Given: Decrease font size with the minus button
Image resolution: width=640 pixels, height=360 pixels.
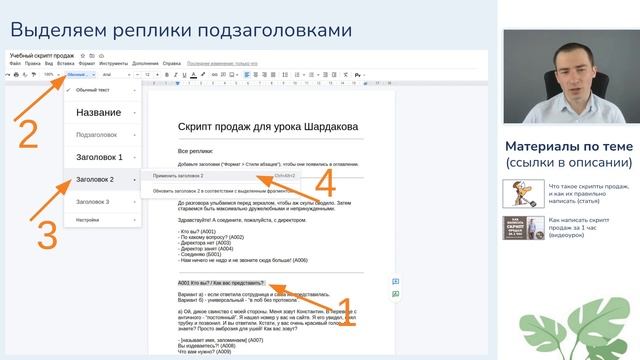Looking at the screenshot, I should (x=138, y=75).
